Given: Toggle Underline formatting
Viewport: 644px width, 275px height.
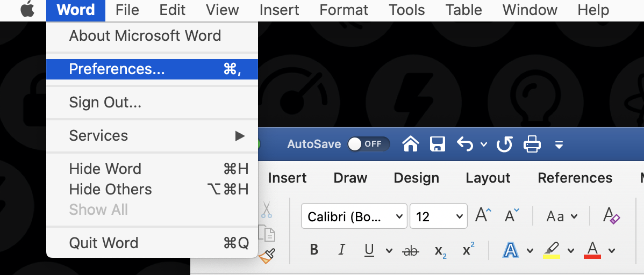Looking at the screenshot, I should click(x=369, y=250).
